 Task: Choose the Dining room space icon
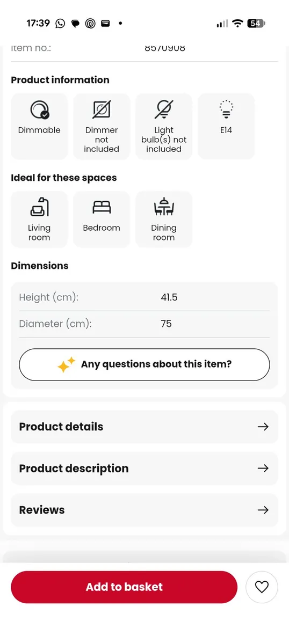coord(164,207)
